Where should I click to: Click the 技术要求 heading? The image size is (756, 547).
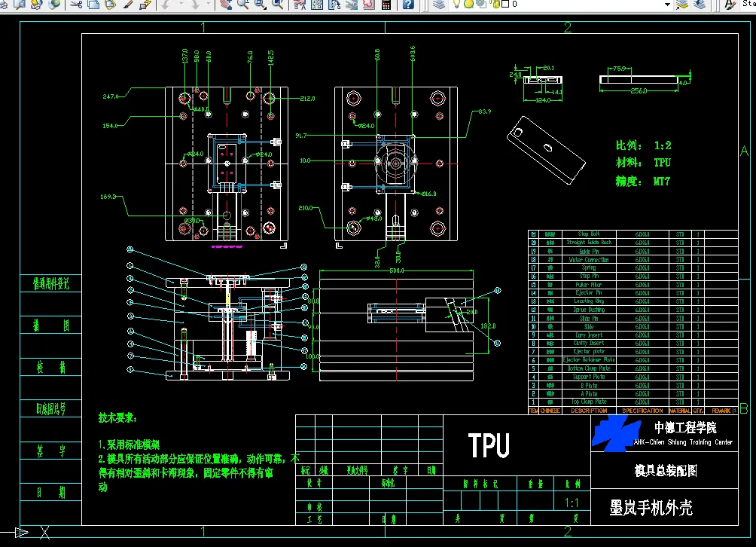coord(117,417)
